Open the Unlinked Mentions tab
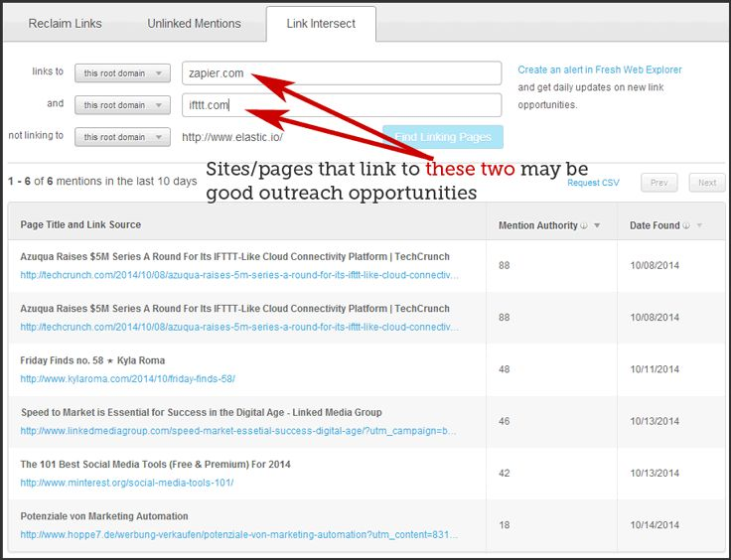 coord(194,24)
